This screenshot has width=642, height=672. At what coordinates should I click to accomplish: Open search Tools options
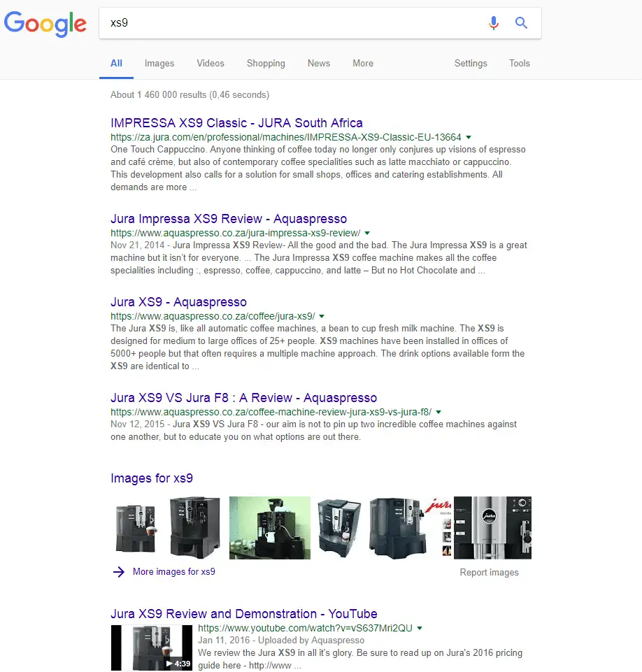coord(520,64)
